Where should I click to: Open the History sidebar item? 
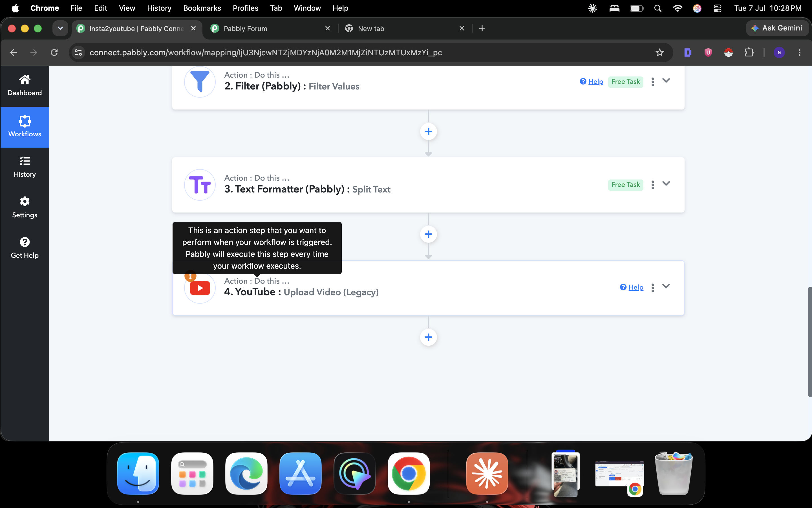(x=25, y=167)
